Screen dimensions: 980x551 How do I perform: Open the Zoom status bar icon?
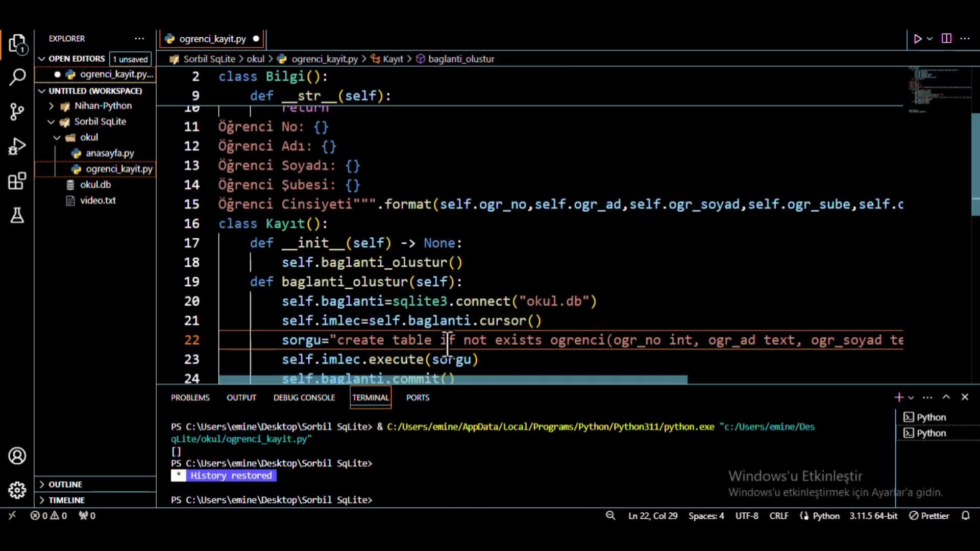pos(610,516)
